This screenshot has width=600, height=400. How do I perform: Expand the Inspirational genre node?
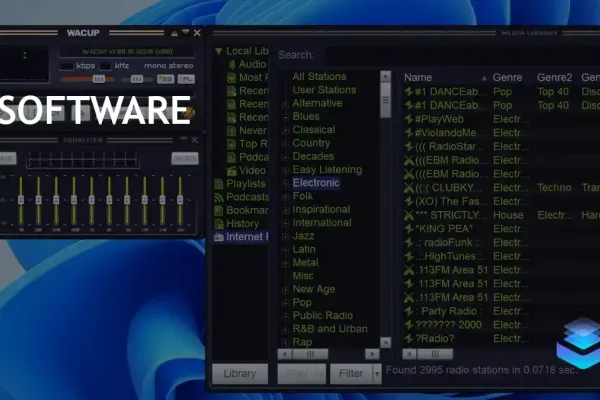click(285, 210)
